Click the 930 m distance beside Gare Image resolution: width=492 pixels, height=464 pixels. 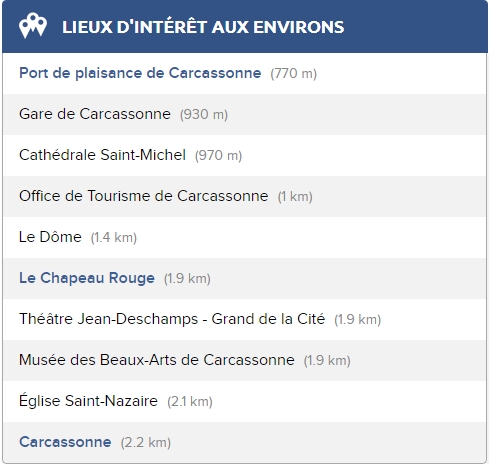204,115
